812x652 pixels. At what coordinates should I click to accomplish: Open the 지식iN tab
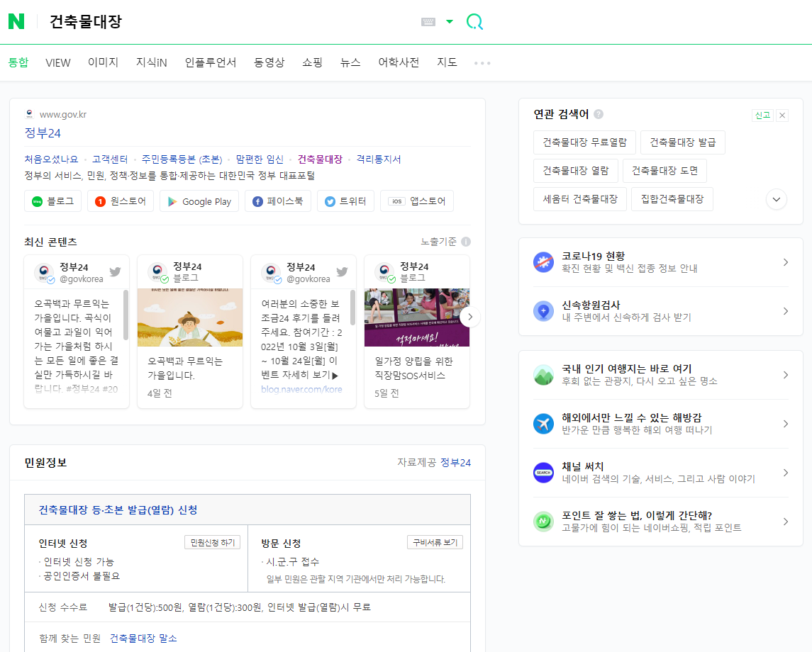[151, 62]
